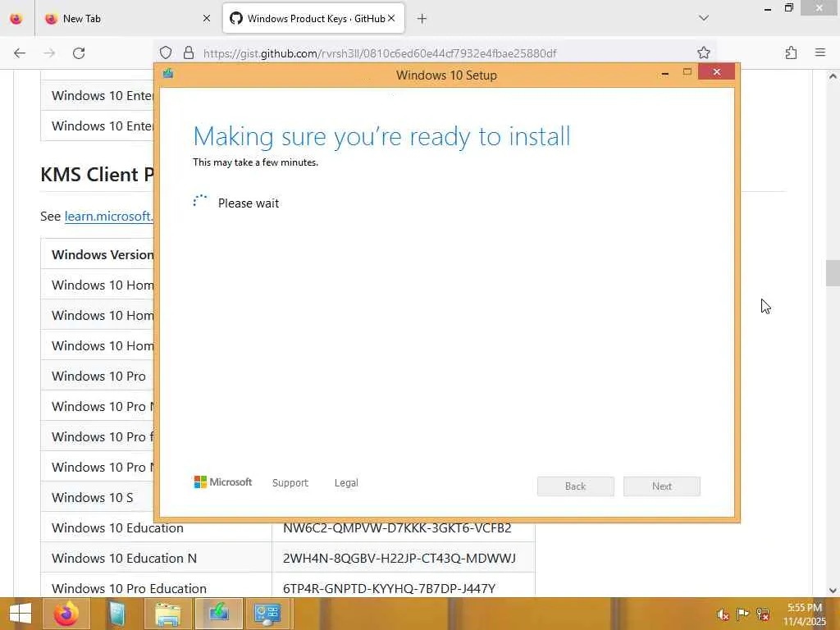
Task: Select key 2WH4N-8QGBV-H22JP-CT43Q-MDWWJ
Action: (399, 558)
